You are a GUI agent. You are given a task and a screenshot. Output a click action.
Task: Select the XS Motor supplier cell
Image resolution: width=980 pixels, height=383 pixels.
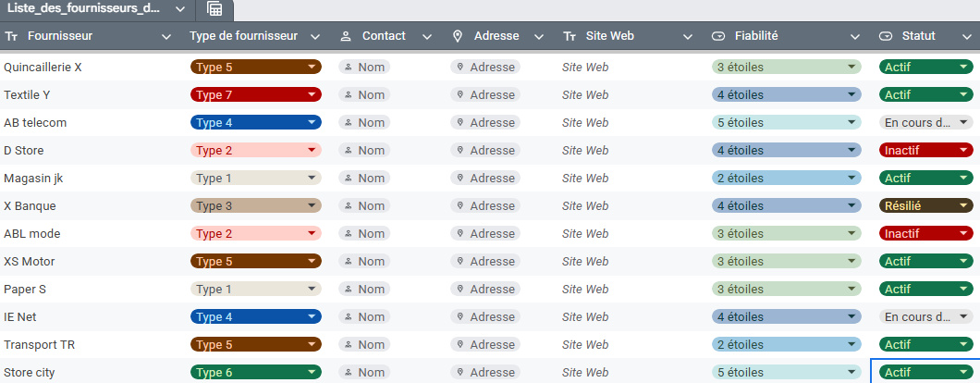point(30,262)
